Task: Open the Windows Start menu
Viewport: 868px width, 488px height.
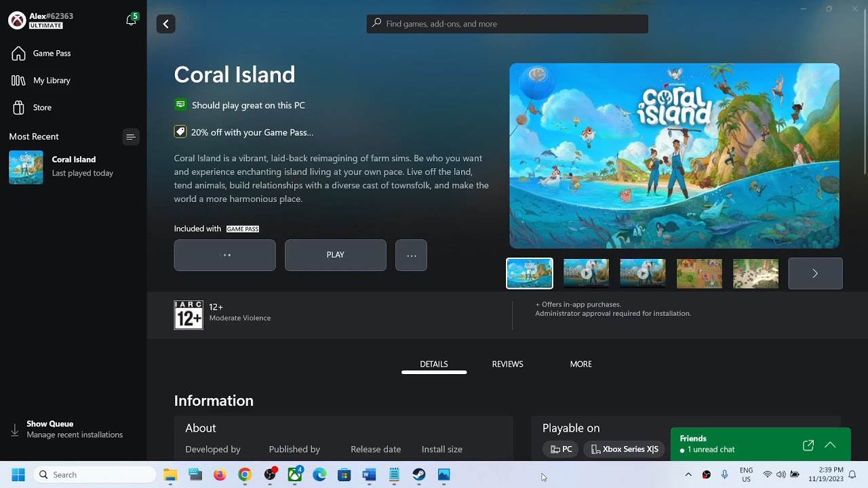Action: click(x=18, y=474)
